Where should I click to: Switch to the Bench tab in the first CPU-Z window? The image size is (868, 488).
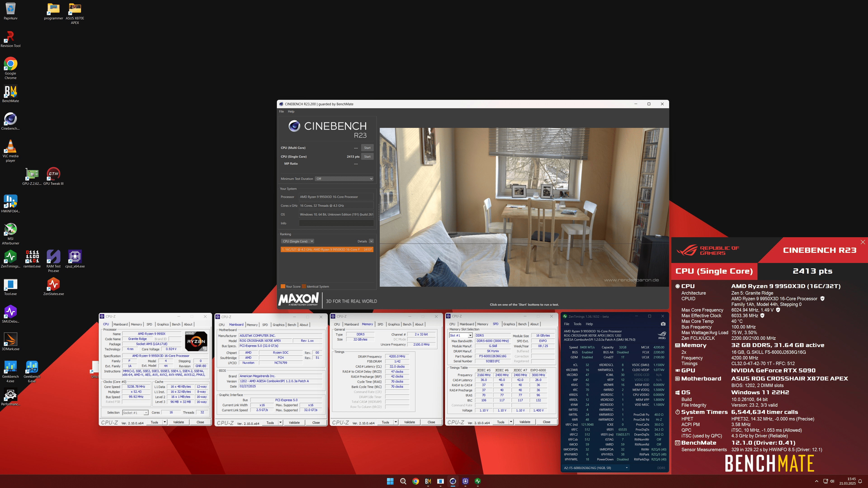tap(176, 324)
